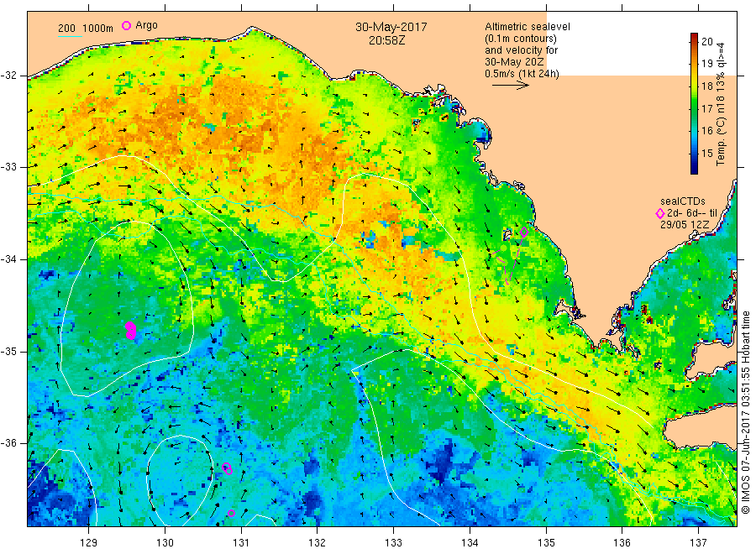
Task: Click the time label 20:58Z
Action: pyautogui.click(x=386, y=40)
